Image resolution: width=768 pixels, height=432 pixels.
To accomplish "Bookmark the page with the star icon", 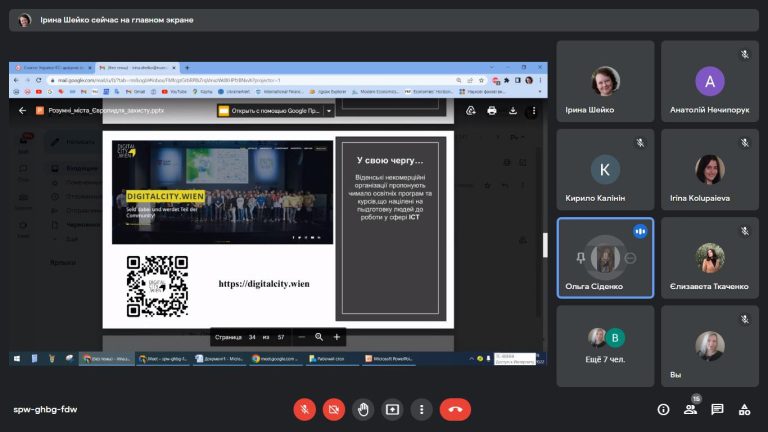I will [481, 80].
